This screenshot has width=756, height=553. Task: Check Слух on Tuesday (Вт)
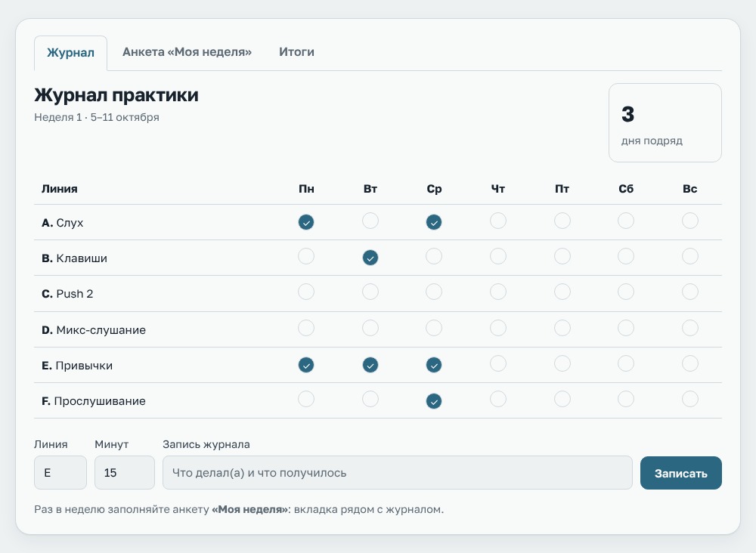pos(370,221)
